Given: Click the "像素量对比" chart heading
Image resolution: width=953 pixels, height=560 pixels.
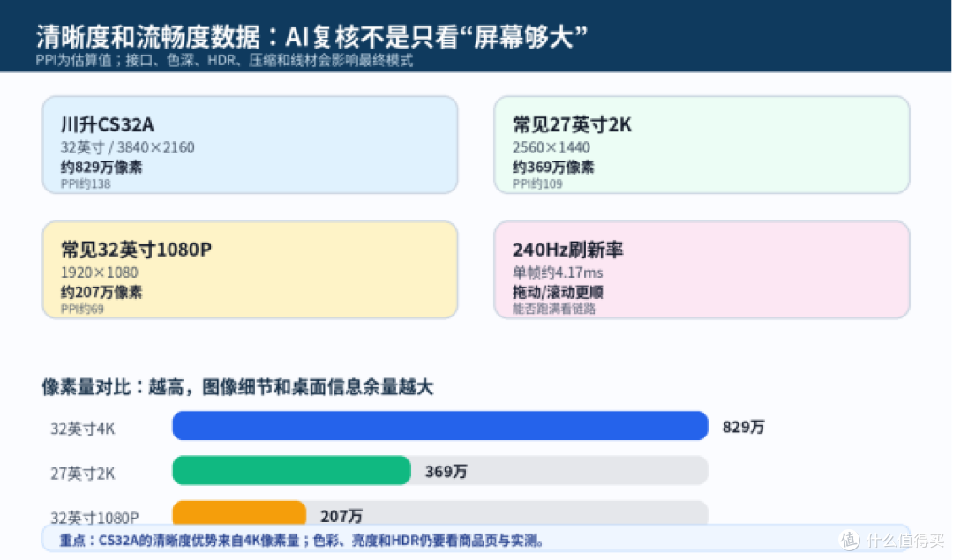Looking at the screenshot, I should (x=237, y=387).
